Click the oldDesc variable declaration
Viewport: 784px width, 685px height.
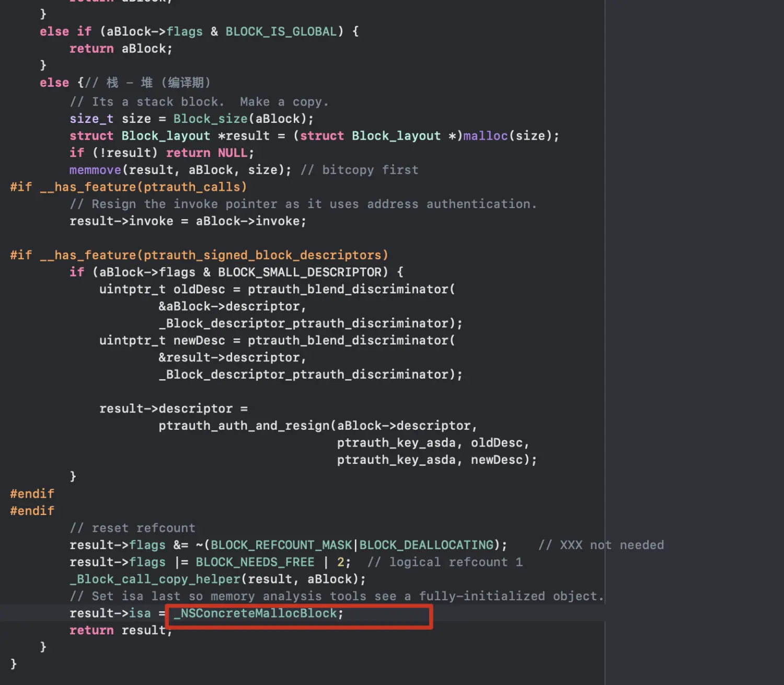pyautogui.click(x=199, y=290)
